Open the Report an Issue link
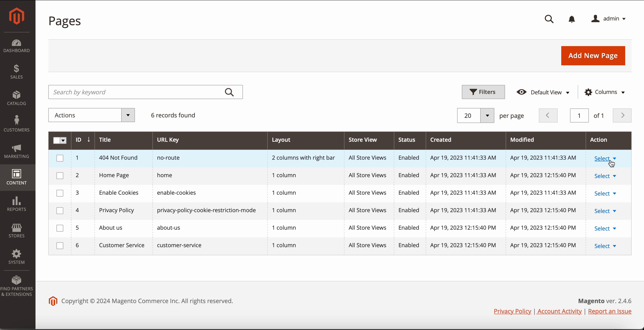Screen dimensions: 644x330 (610, 311)
